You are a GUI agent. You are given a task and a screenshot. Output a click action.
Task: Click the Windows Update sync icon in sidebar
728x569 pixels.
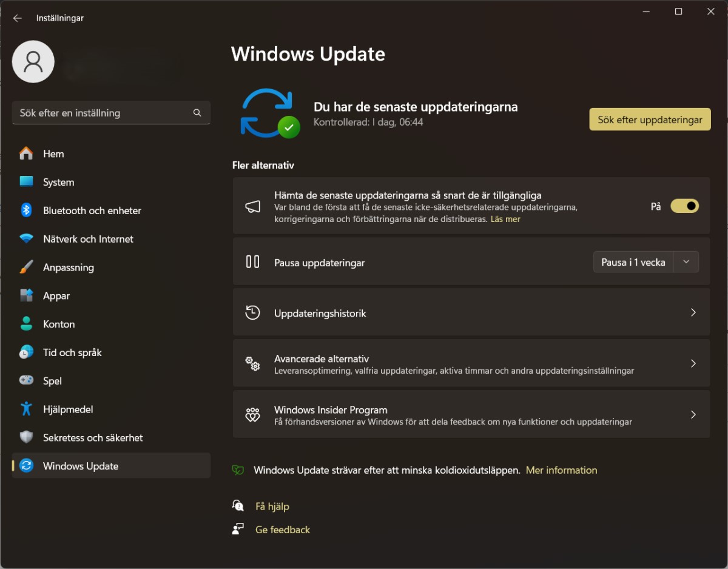click(26, 466)
